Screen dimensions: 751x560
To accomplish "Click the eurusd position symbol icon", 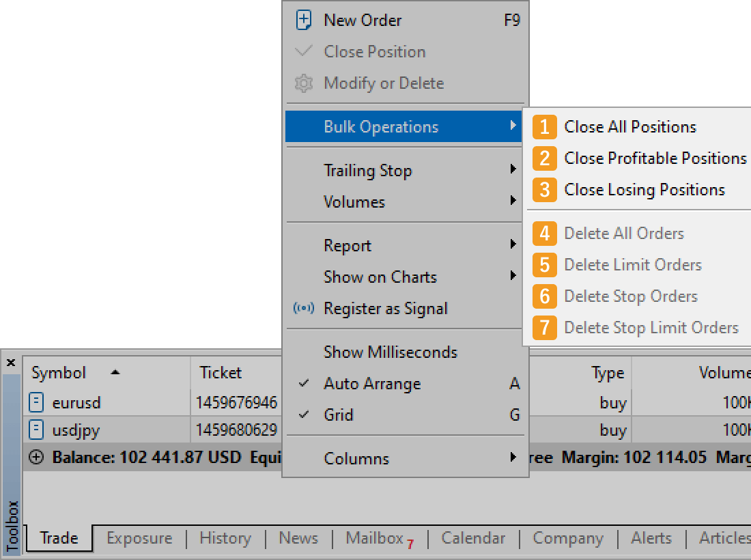I will click(x=36, y=402).
